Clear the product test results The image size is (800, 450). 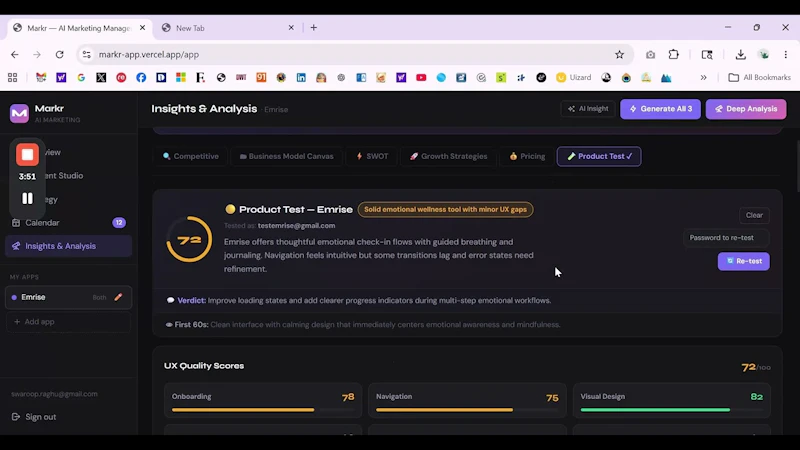pyautogui.click(x=754, y=215)
